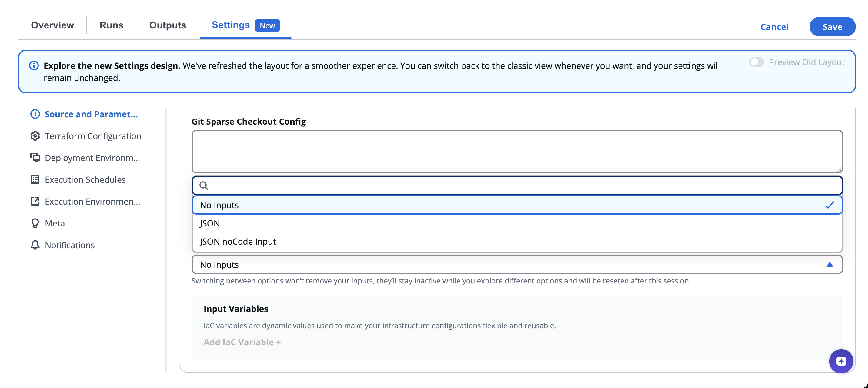Screen dimensions: 868x388
Task: Collapse the No Inputs dropdown arrow
Action: [829, 264]
